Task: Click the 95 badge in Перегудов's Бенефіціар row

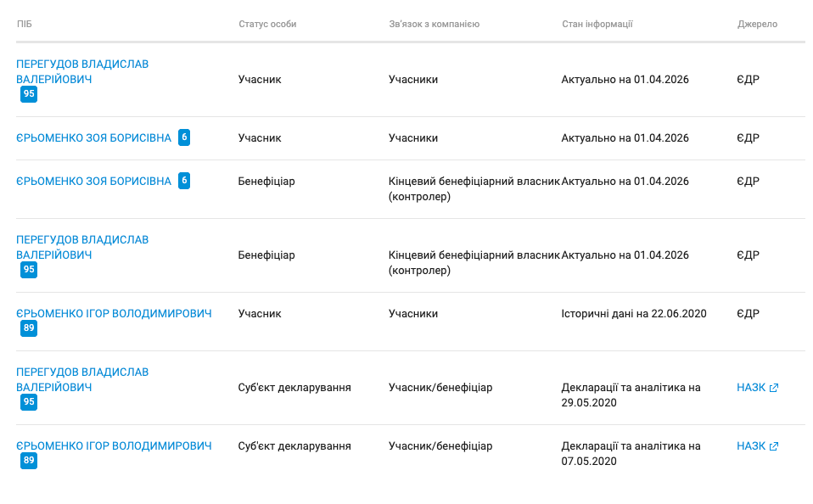Action: point(29,270)
